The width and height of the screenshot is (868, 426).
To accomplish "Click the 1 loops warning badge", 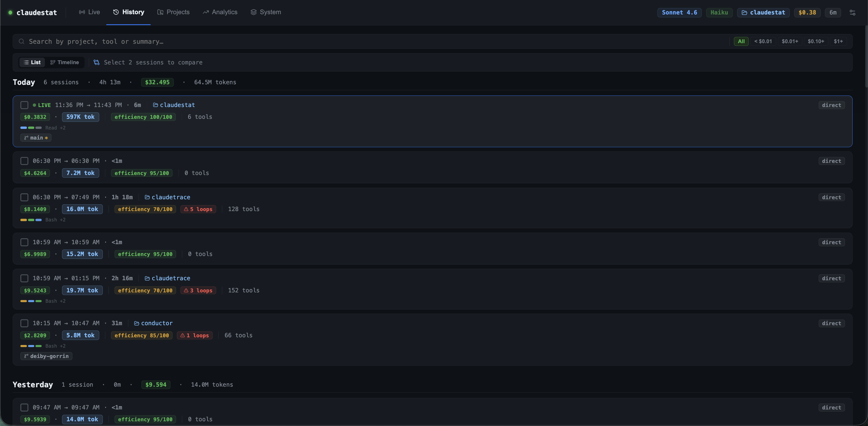I will [x=195, y=335].
